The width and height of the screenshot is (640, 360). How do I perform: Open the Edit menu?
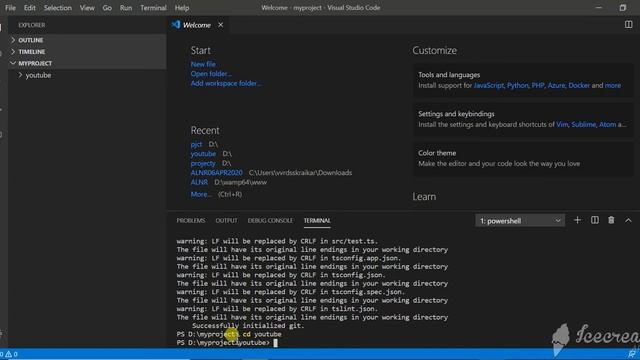tap(29, 8)
